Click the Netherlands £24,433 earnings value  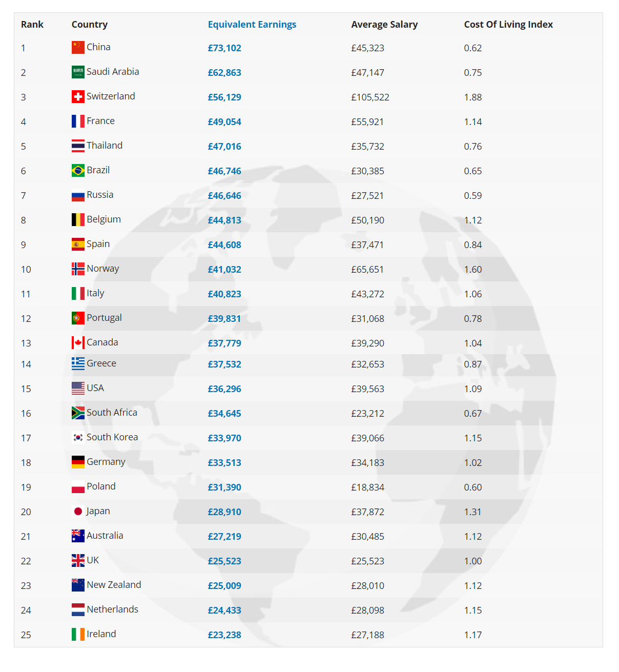point(224,610)
